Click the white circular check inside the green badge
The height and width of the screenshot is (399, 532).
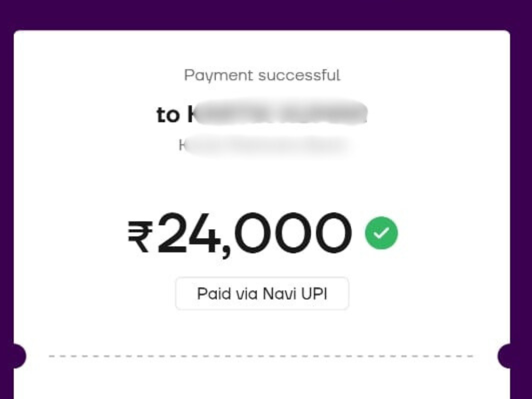[x=381, y=232]
